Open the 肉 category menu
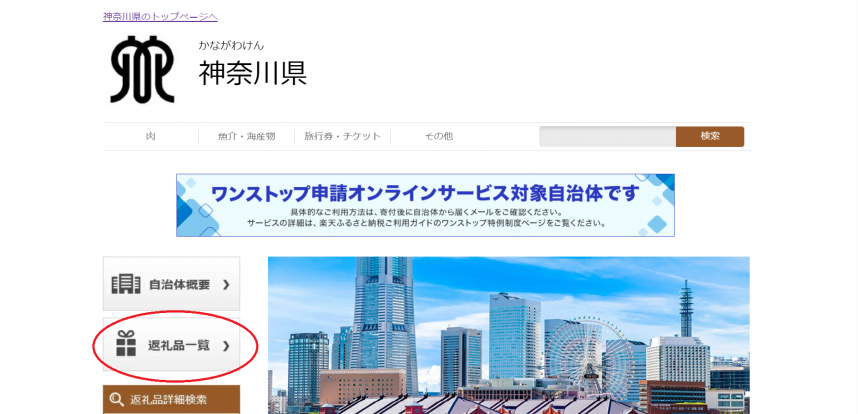 150,137
